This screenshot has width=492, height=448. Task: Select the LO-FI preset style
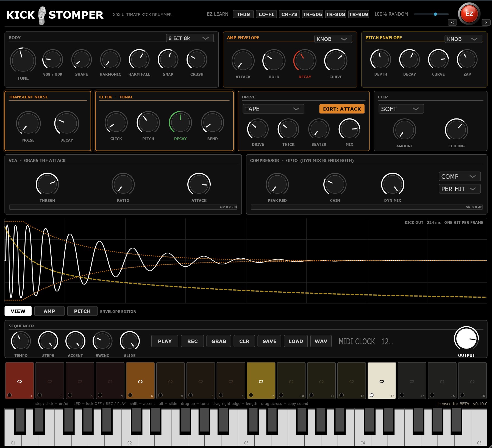[x=266, y=14]
